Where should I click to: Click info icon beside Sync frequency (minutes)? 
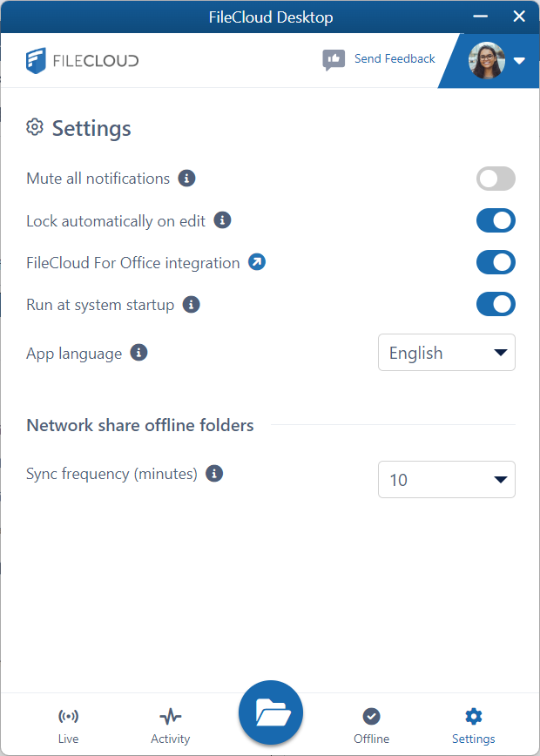point(214,474)
